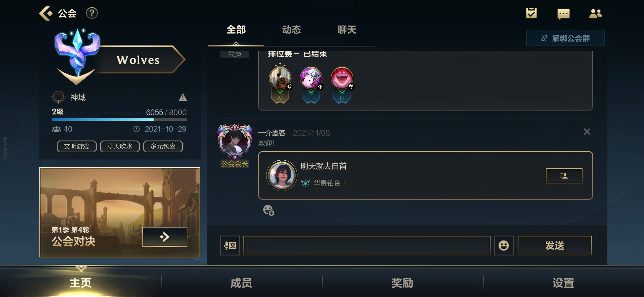
Task: Send the message with 发送
Action: (555, 245)
